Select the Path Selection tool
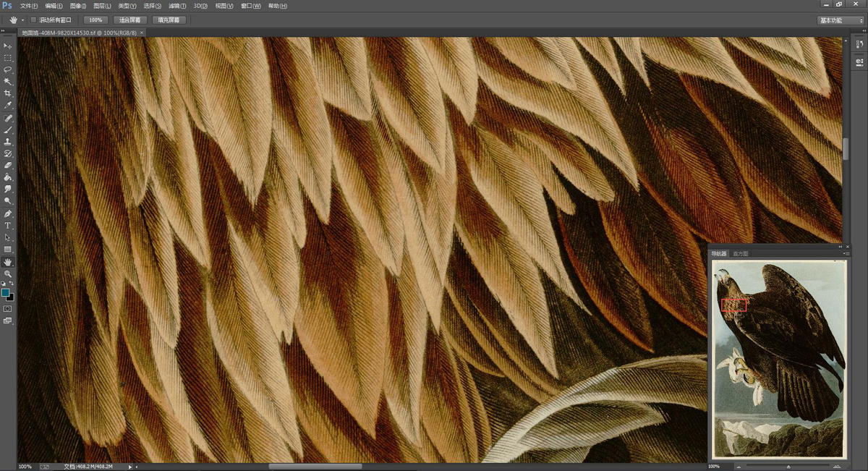The image size is (868, 471). [x=8, y=237]
